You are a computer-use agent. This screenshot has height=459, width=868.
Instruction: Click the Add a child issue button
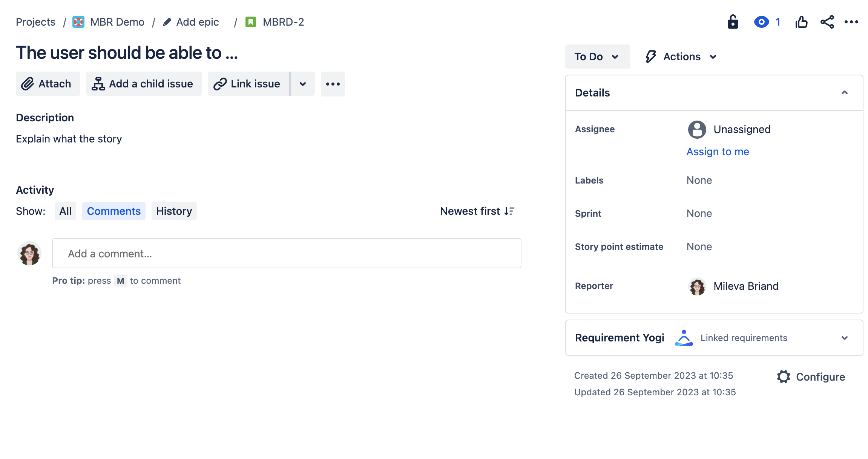point(144,84)
